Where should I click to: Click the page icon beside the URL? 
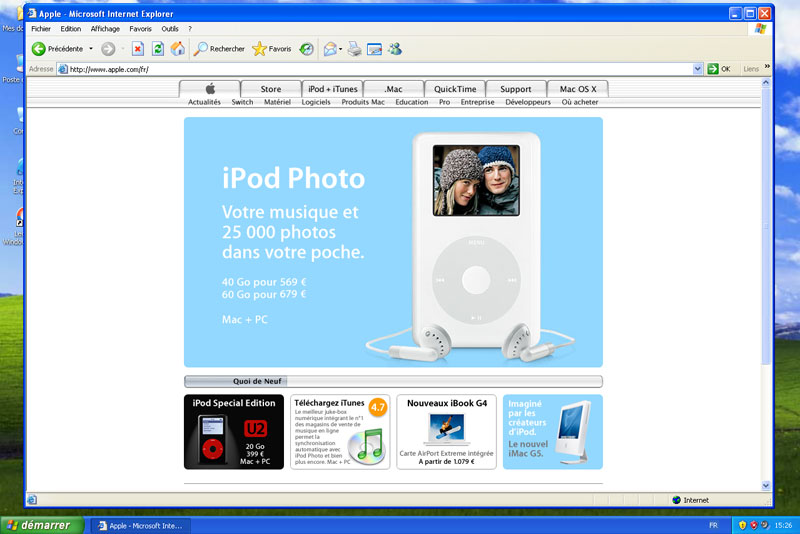63,69
